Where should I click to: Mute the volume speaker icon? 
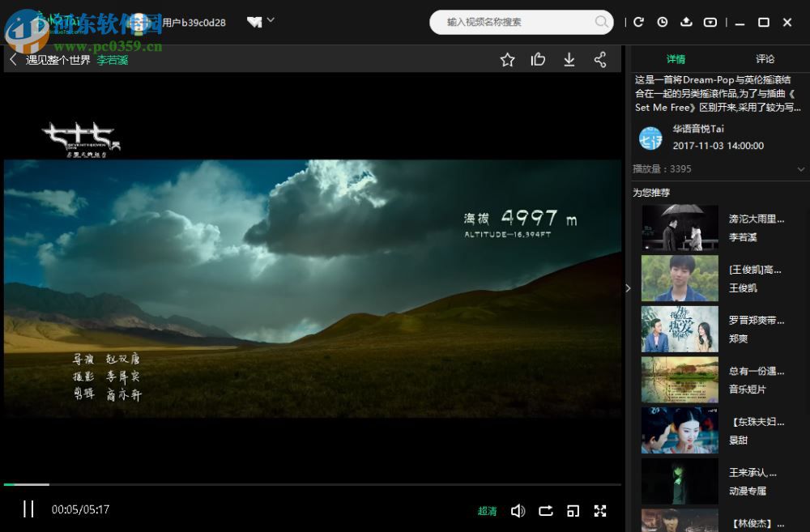click(x=518, y=510)
